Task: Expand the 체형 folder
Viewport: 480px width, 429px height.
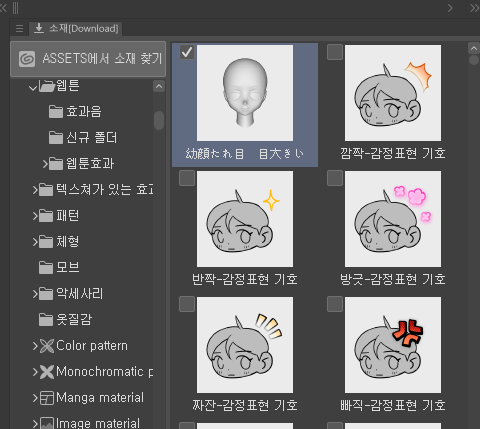Action: (35, 242)
